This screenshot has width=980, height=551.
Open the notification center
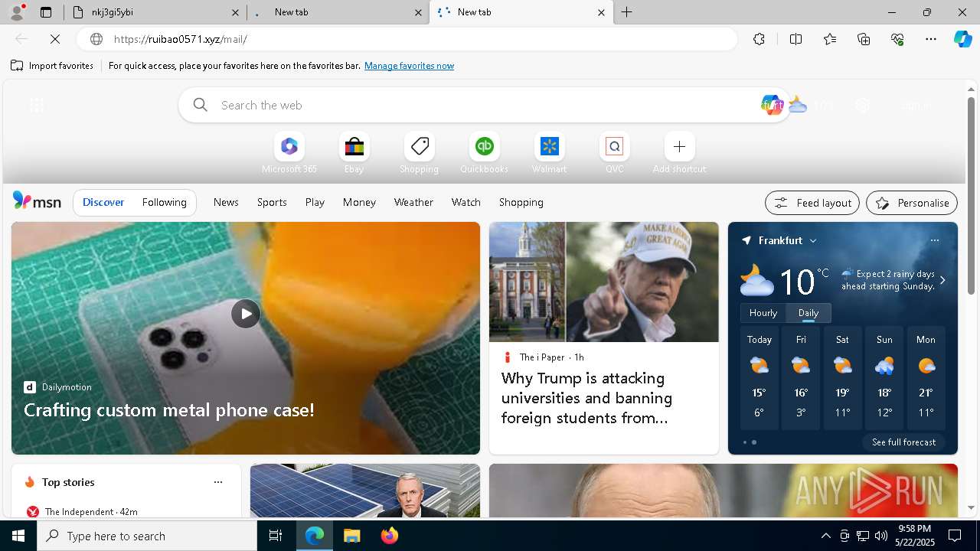[955, 536]
